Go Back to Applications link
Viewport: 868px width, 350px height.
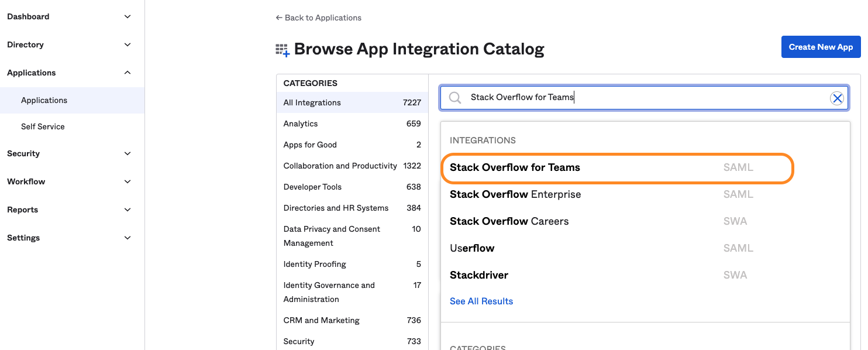pos(318,18)
